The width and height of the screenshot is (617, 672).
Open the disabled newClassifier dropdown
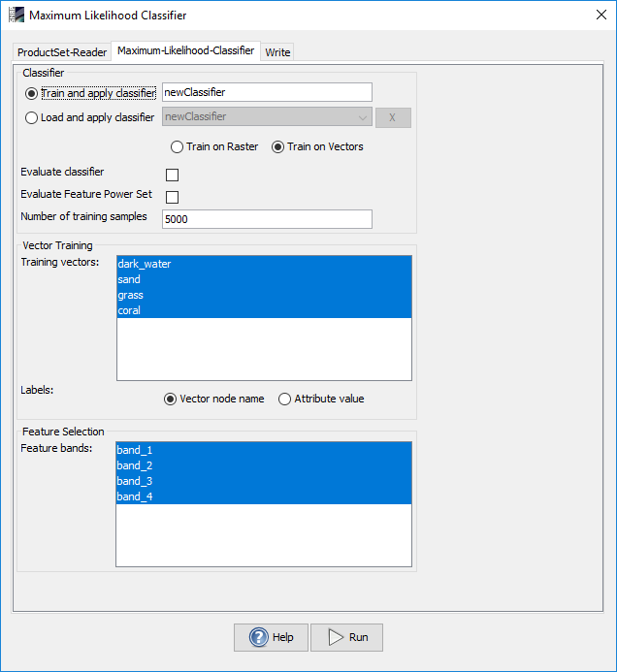point(267,116)
